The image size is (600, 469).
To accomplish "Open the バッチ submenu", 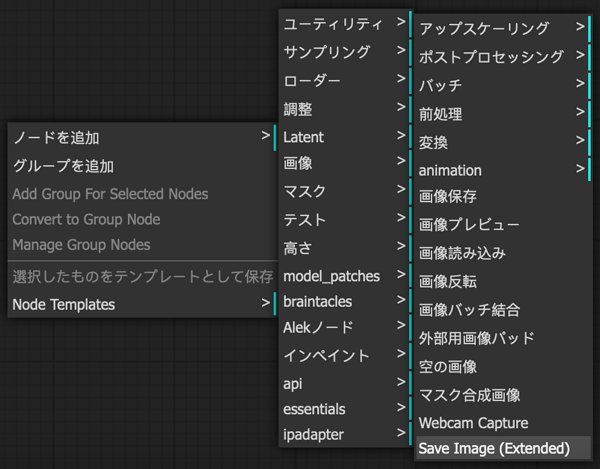I will [x=504, y=85].
